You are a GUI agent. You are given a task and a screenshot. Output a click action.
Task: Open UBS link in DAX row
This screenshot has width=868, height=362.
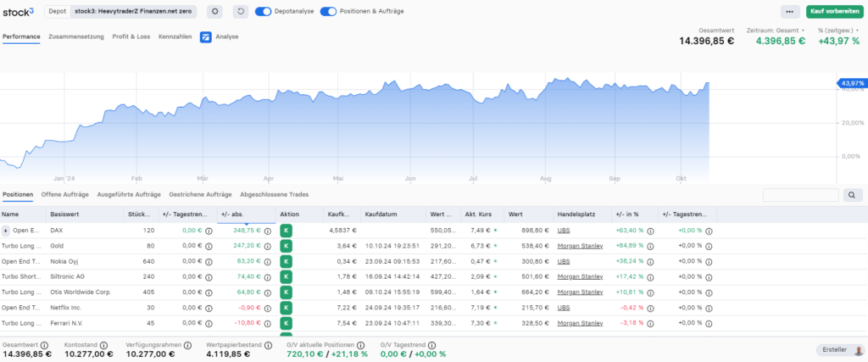[x=564, y=231]
